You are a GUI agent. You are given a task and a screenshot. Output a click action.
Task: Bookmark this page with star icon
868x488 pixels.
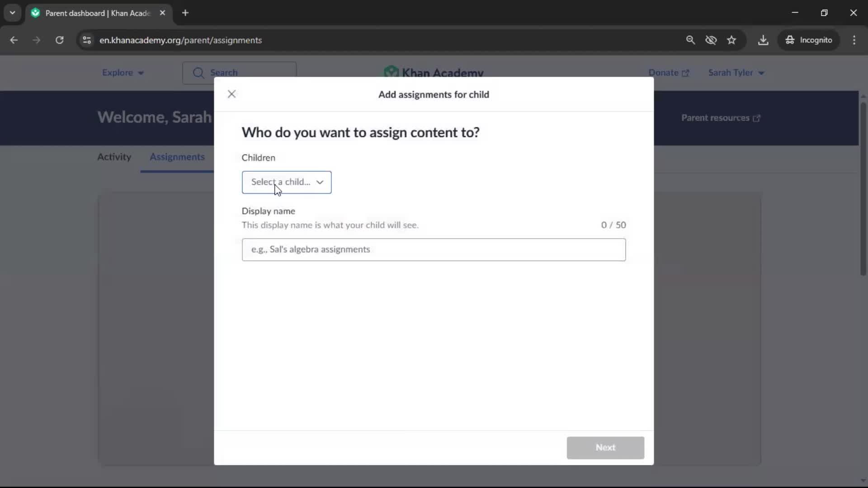click(731, 40)
